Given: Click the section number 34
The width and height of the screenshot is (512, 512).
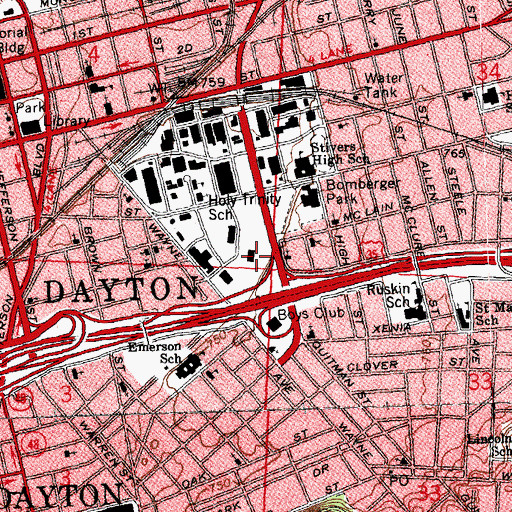Looking at the screenshot, I should coord(489,72).
